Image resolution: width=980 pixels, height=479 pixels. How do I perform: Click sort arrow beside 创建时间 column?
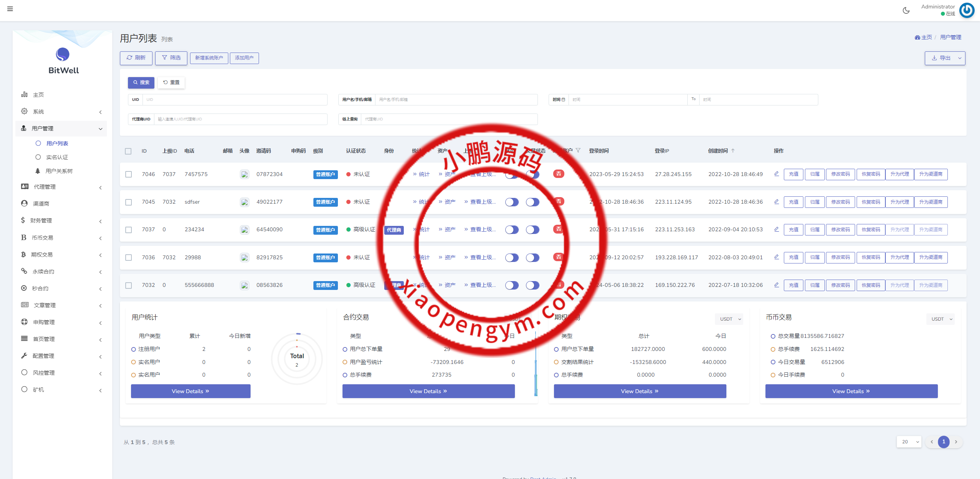point(733,151)
